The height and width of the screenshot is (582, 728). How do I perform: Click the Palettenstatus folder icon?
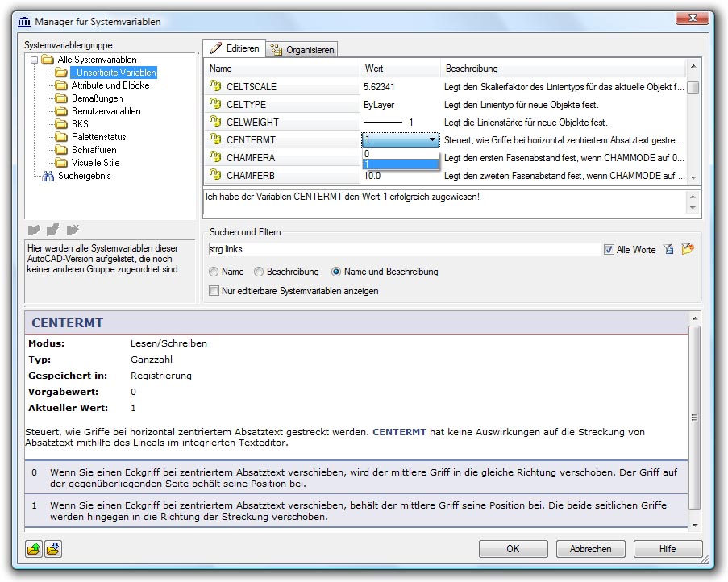60,137
